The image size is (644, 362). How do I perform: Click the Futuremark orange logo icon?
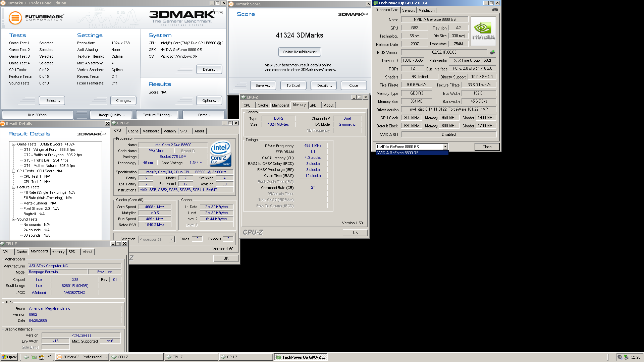[x=15, y=18]
